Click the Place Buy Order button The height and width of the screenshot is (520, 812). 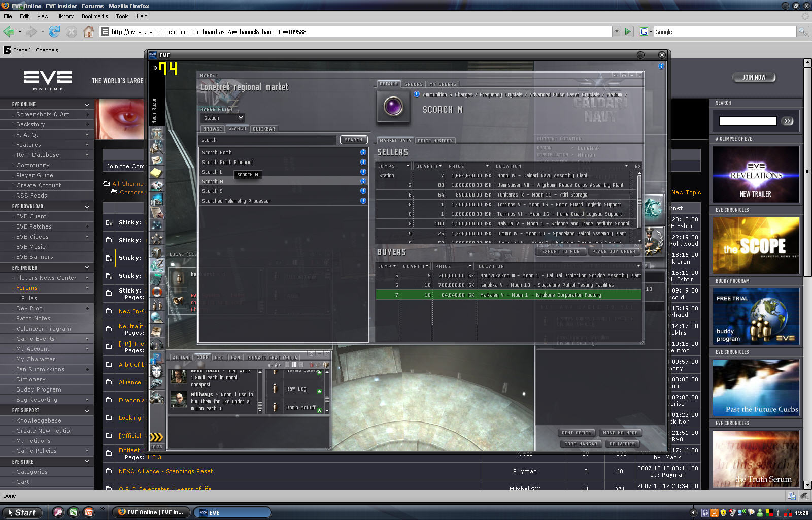(x=614, y=251)
